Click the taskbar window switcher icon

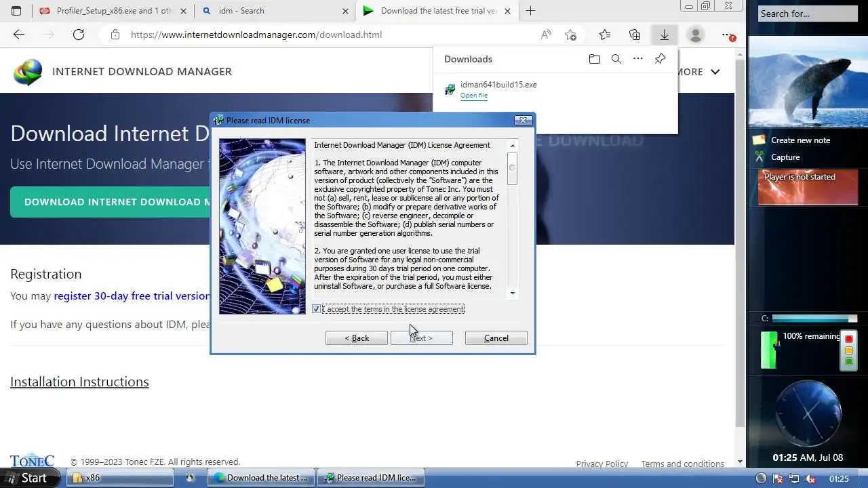(x=191, y=478)
